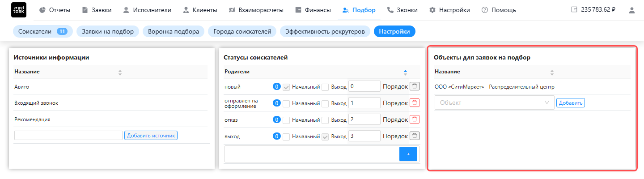Sort Источники информации by Название
Viewport: 644px width, 179px height.
point(119,72)
